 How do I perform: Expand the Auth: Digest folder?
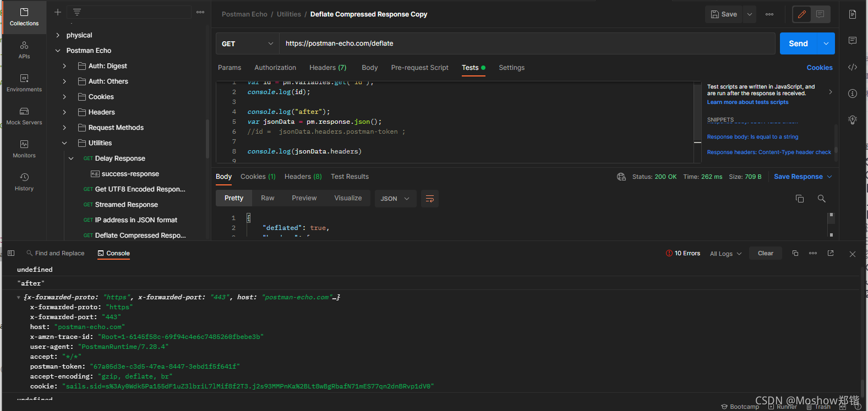[x=64, y=66]
